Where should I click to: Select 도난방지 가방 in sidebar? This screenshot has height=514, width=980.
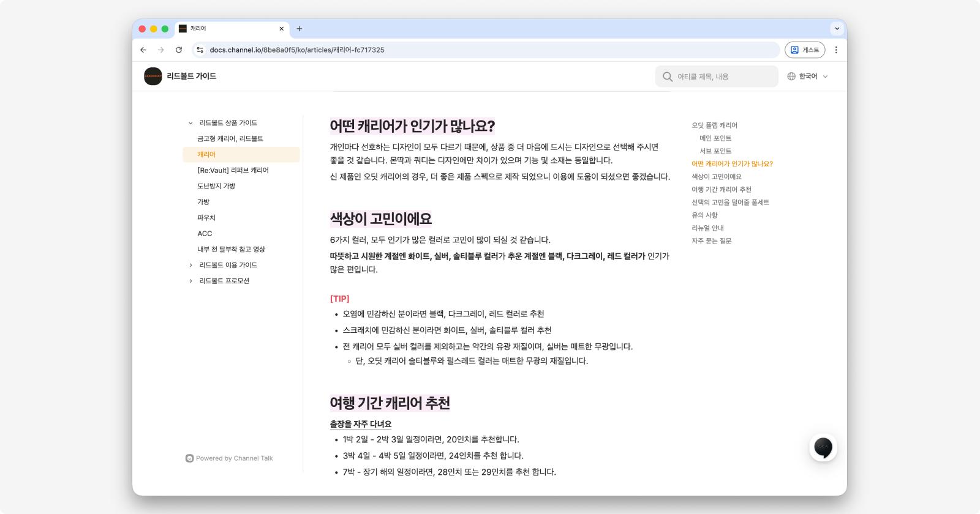[x=216, y=186]
